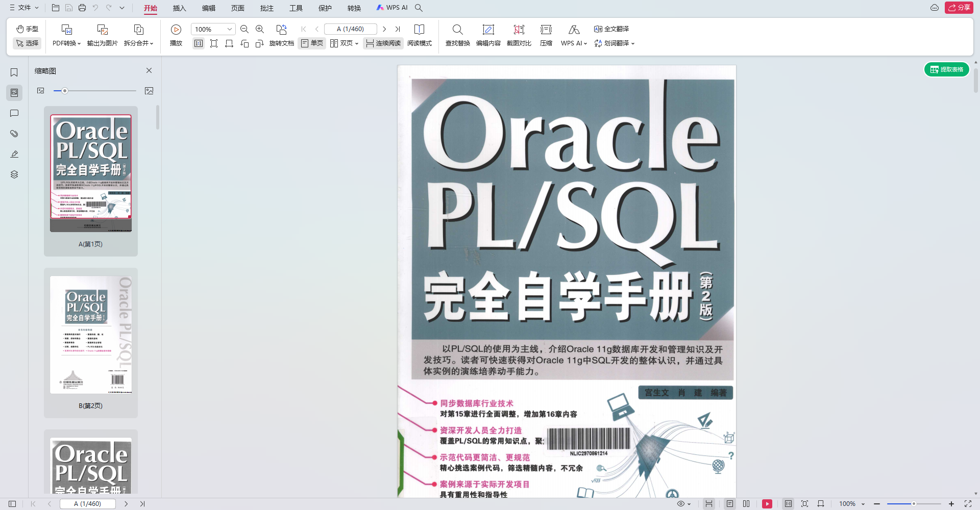Expand the 100% zoom level dropdown
Image resolution: width=980 pixels, height=510 pixels.
[229, 29]
